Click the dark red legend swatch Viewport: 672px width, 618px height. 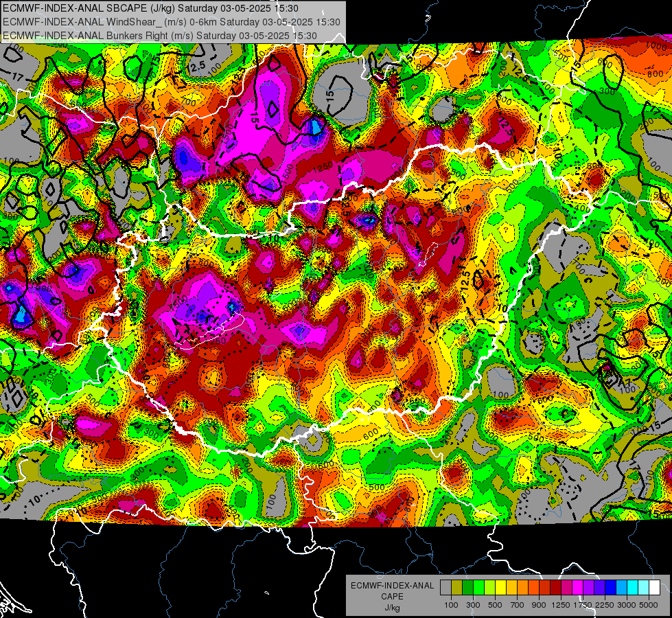click(555, 588)
